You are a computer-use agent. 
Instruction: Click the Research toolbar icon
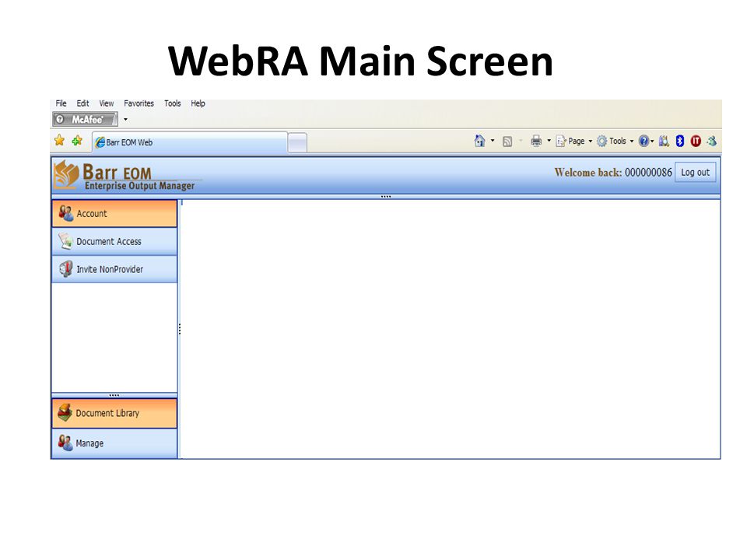pos(664,141)
